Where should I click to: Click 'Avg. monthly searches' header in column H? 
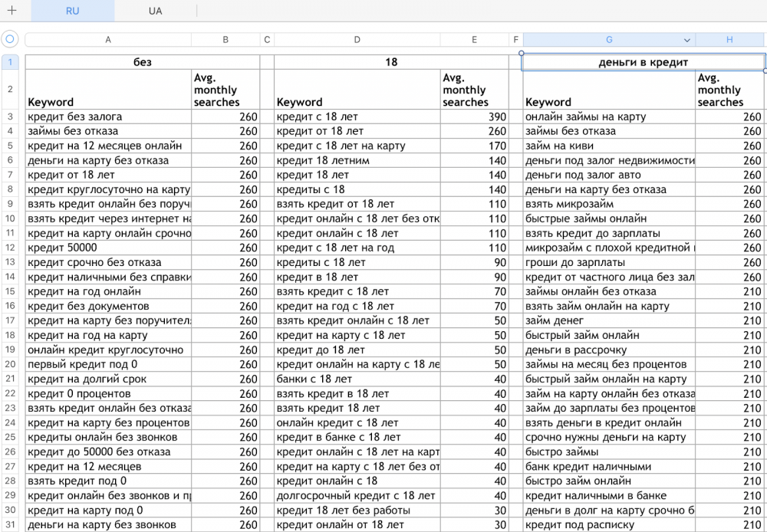coord(729,90)
